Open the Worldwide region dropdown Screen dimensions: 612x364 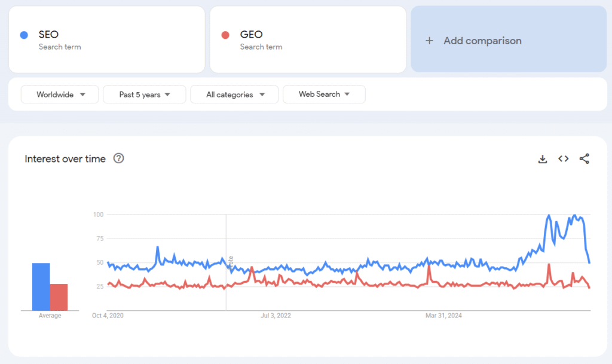60,94
